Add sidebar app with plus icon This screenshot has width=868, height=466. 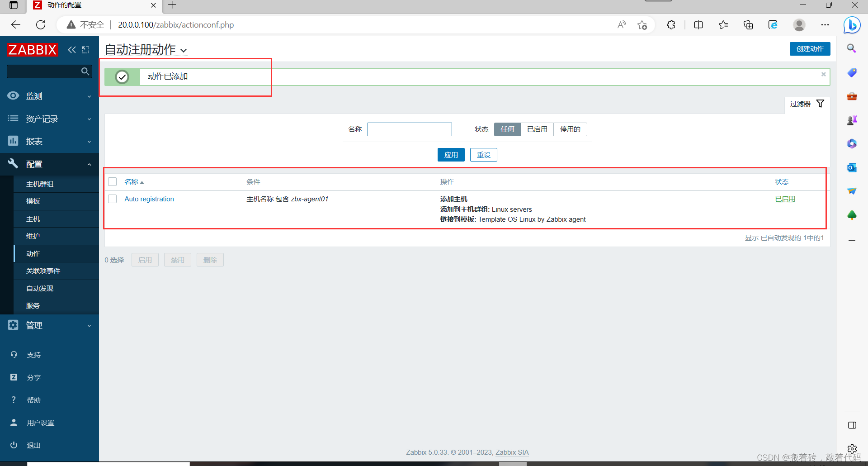click(x=852, y=241)
